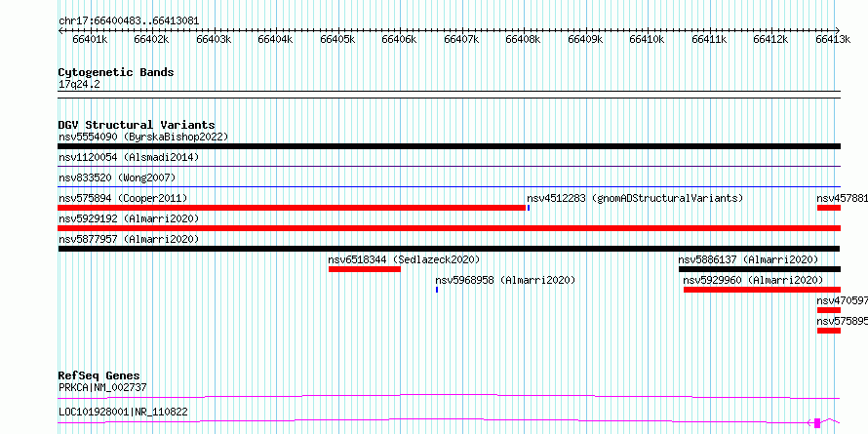
Task: Click the 66410k ruler tick label
Action: click(648, 39)
